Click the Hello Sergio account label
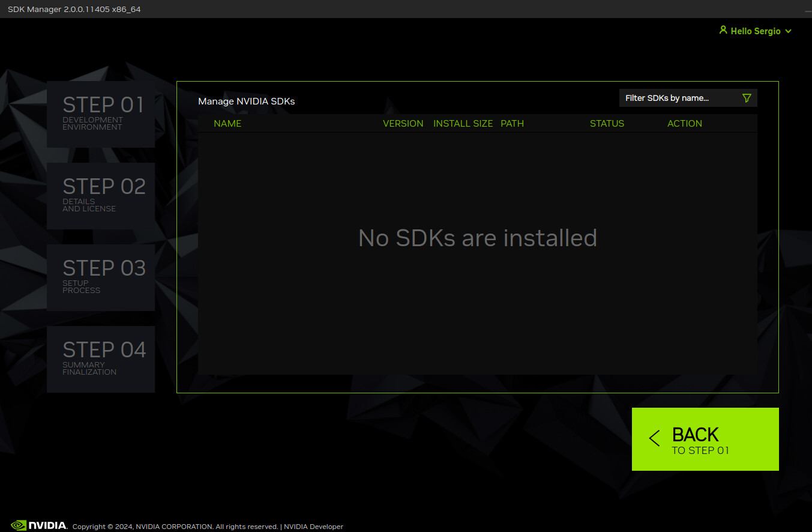The height and width of the screenshot is (532, 812). coord(756,31)
